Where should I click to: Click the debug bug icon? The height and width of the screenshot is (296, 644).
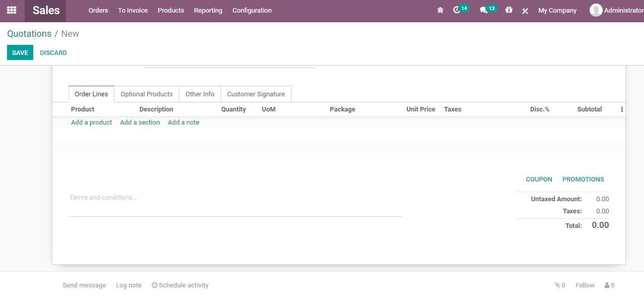tap(440, 10)
